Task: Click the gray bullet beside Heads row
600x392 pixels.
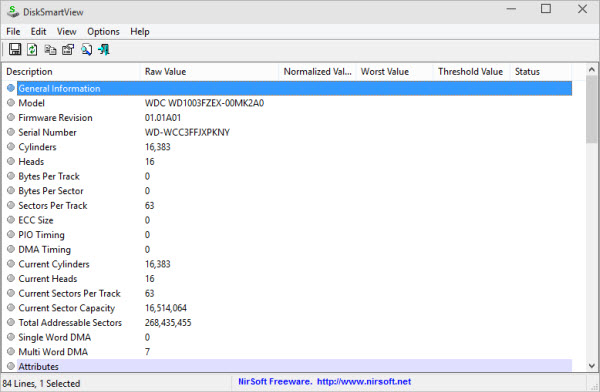Action: [x=11, y=161]
